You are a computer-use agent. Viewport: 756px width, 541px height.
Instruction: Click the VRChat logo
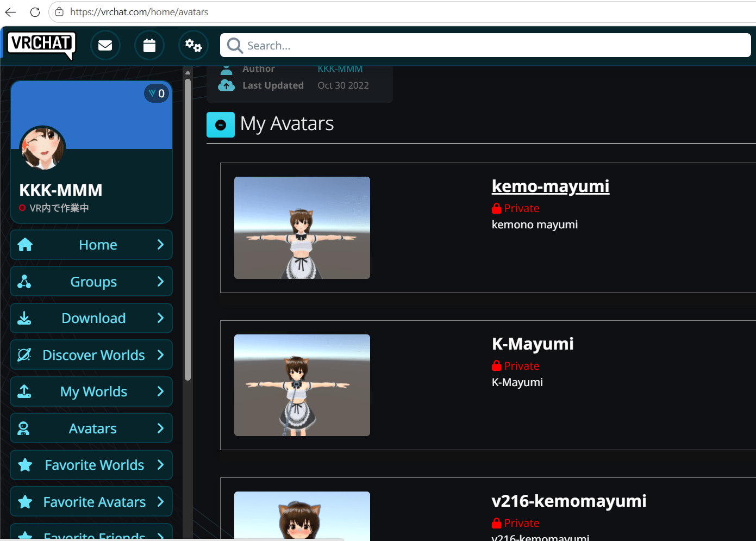click(41, 45)
